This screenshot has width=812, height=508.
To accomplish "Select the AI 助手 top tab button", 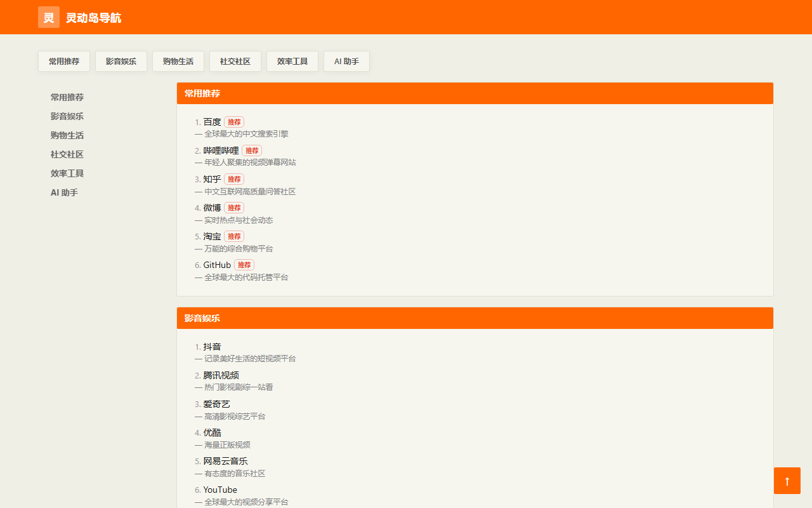I will (346, 62).
